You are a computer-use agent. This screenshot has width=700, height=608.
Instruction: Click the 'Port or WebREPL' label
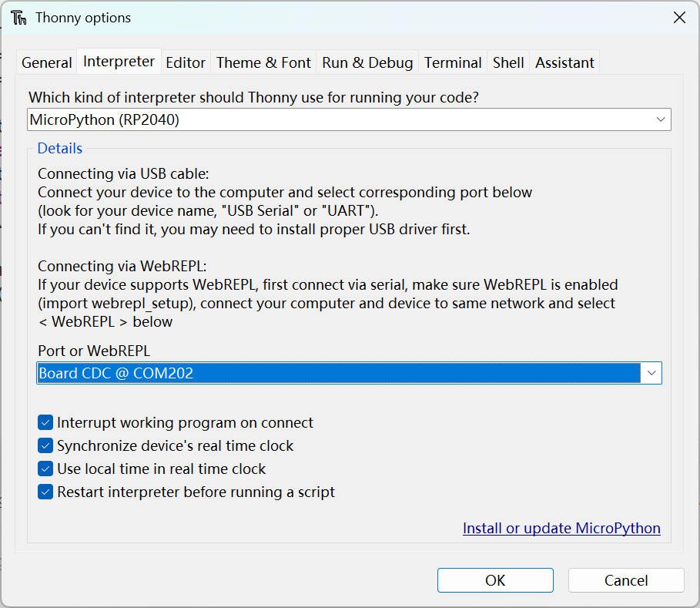pyautogui.click(x=94, y=351)
